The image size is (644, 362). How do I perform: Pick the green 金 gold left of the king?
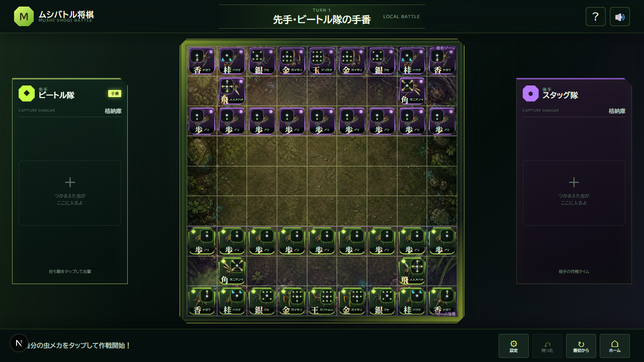[x=292, y=302]
